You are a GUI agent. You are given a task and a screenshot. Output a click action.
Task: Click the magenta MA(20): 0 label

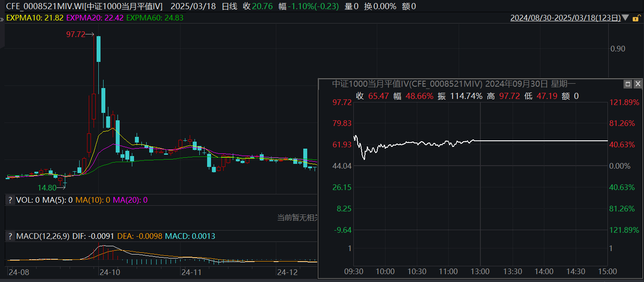click(x=131, y=200)
